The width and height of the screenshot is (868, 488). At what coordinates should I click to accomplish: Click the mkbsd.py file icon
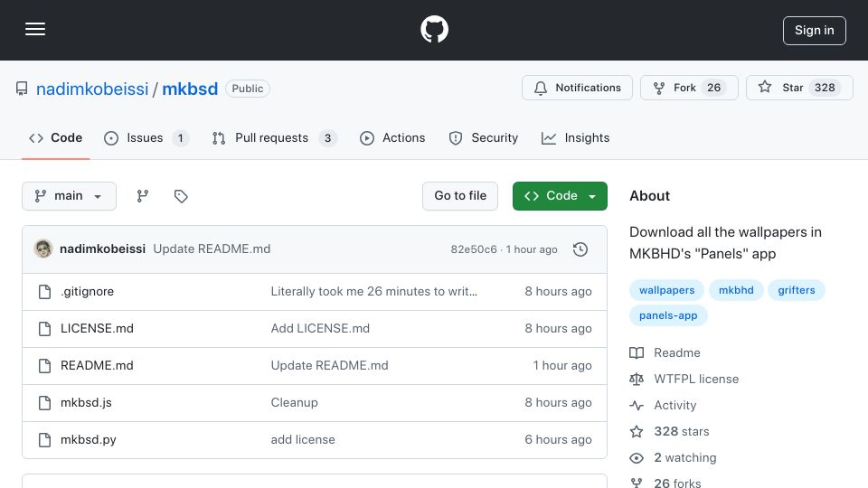pyautogui.click(x=45, y=440)
